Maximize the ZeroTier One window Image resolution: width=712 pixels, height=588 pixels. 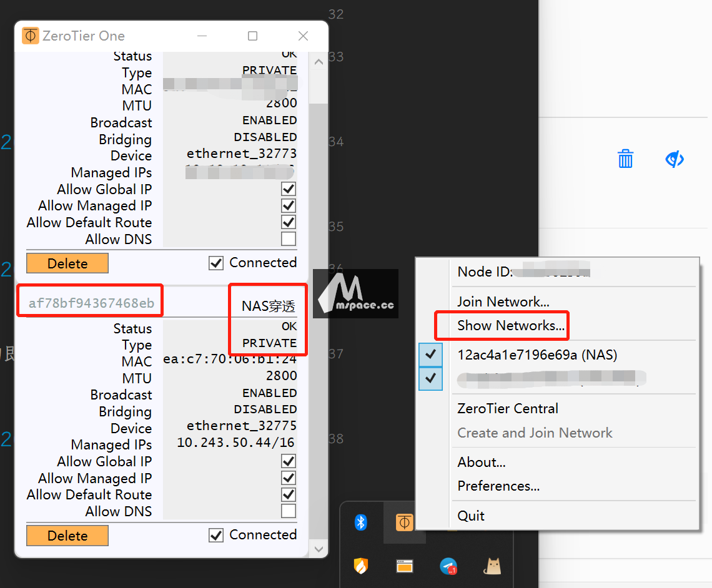252,36
